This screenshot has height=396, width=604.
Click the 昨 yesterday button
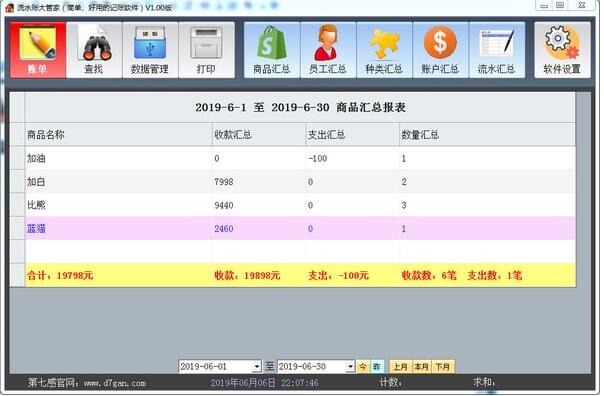[376, 366]
